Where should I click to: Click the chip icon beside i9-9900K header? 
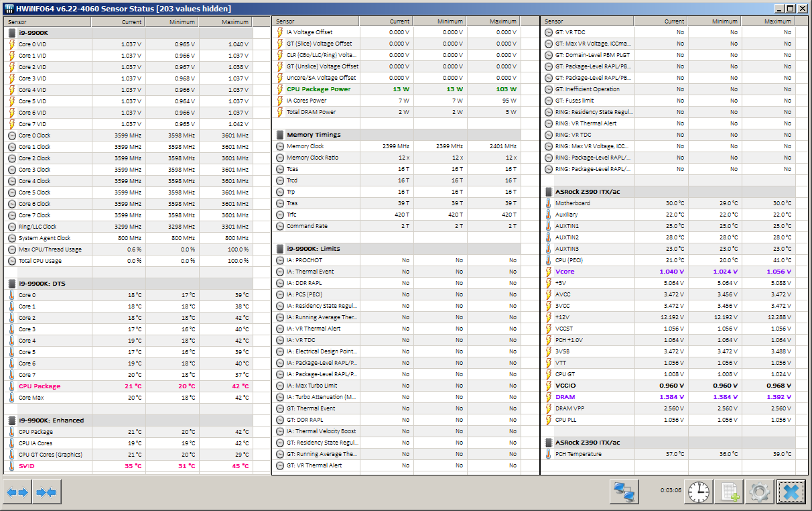point(12,32)
